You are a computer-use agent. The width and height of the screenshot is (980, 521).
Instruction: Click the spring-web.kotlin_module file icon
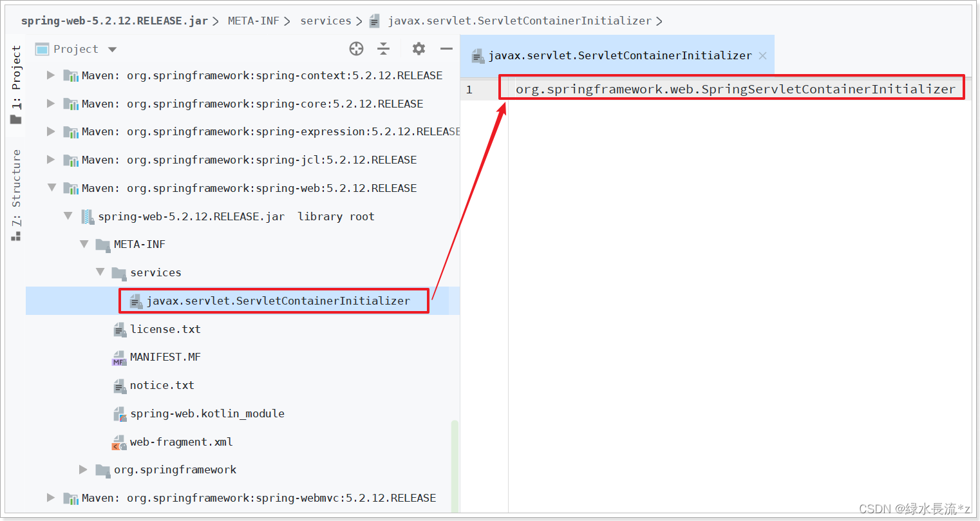pos(119,414)
